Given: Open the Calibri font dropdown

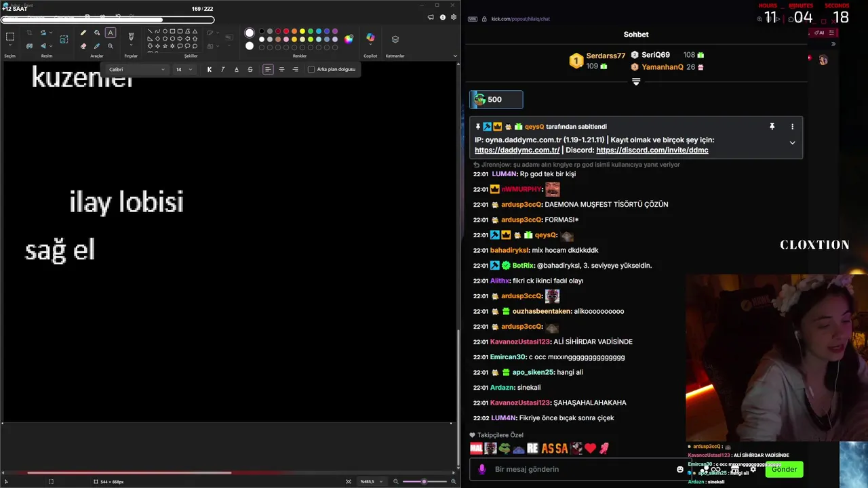Looking at the screenshot, I should tap(136, 69).
